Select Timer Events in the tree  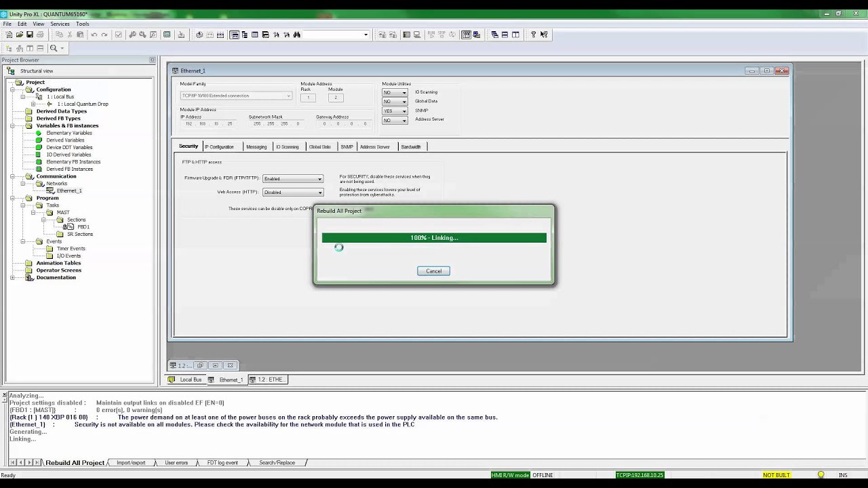point(71,249)
